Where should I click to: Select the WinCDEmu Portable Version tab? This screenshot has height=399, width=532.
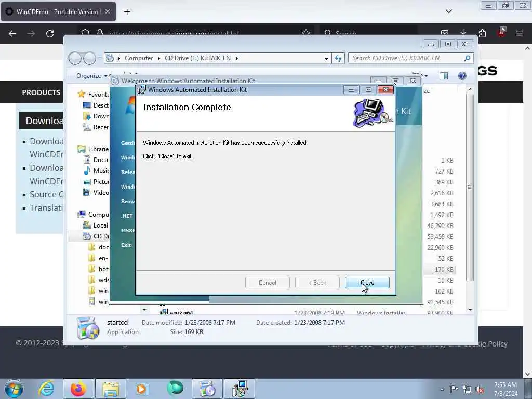click(x=58, y=11)
